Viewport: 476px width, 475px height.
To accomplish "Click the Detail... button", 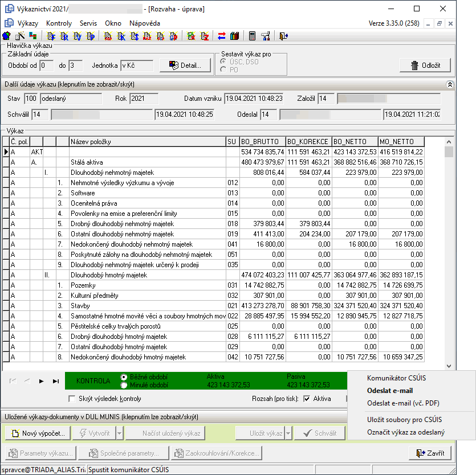I will (x=181, y=65).
